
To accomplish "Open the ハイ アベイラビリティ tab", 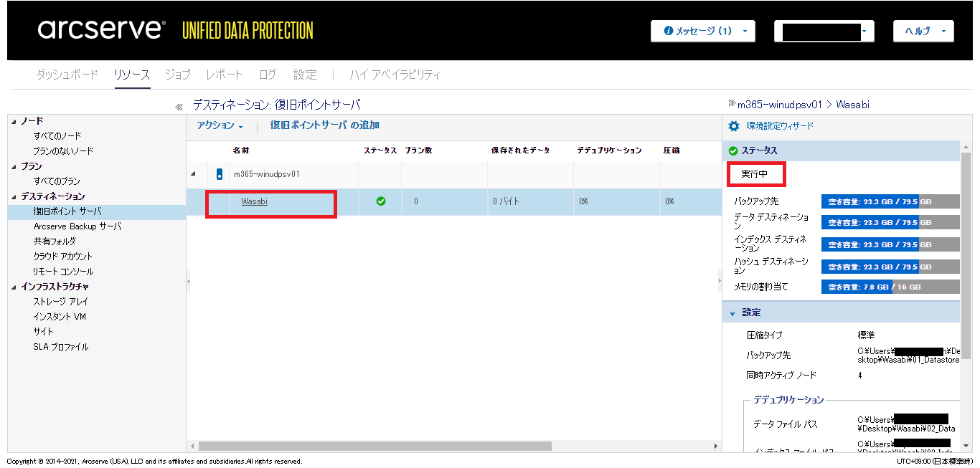I will click(x=395, y=74).
